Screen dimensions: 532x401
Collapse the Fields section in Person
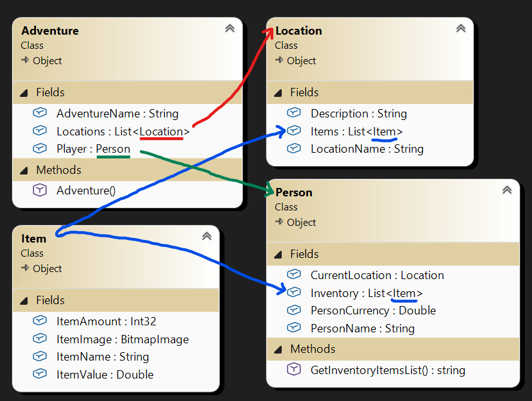pos(279,255)
